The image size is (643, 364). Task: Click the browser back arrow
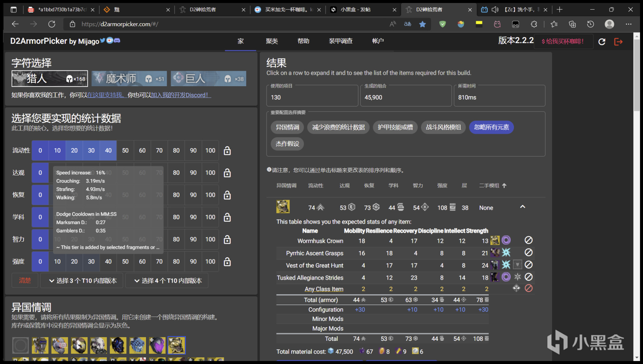click(15, 24)
